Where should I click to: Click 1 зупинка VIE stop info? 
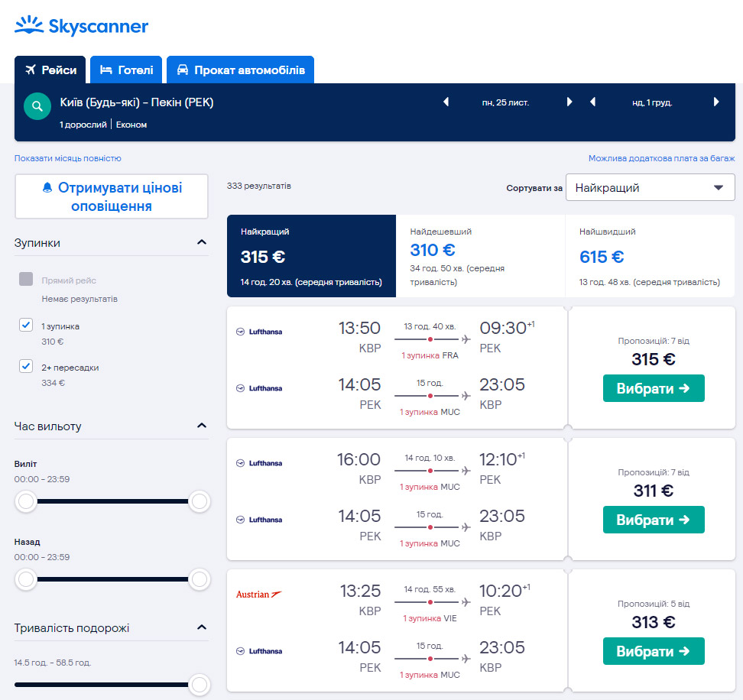(x=430, y=618)
